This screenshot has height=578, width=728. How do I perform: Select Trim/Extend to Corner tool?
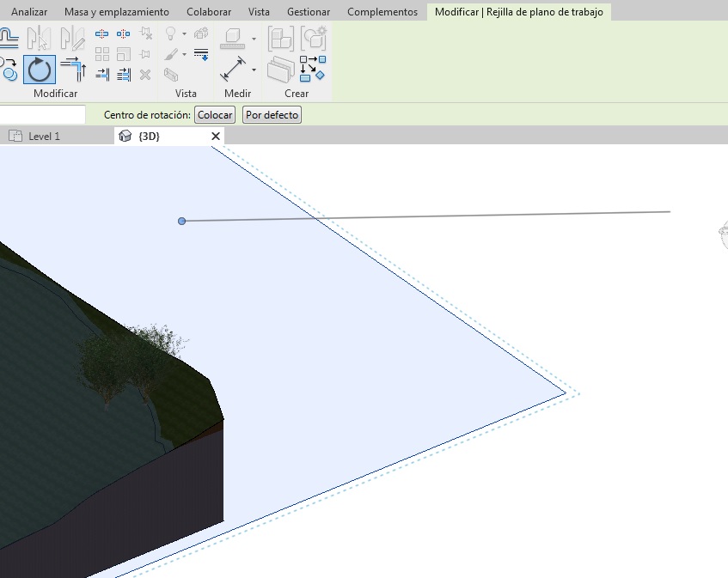(73, 70)
